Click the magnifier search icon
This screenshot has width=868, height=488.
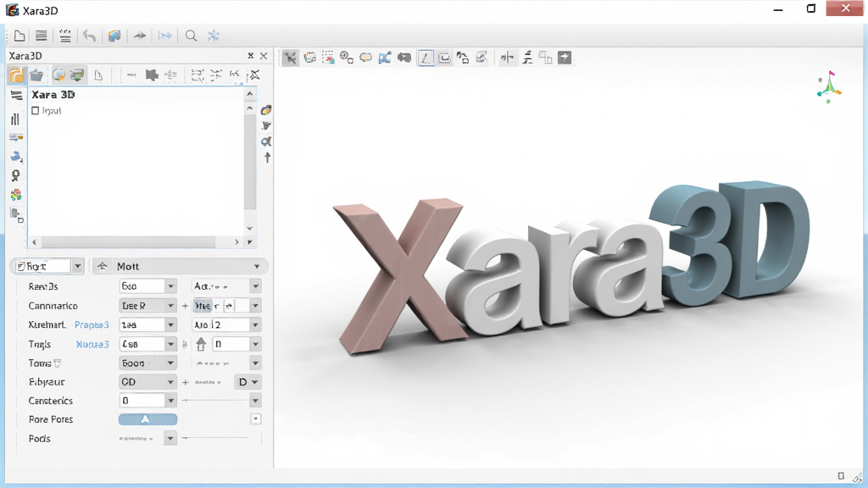191,36
